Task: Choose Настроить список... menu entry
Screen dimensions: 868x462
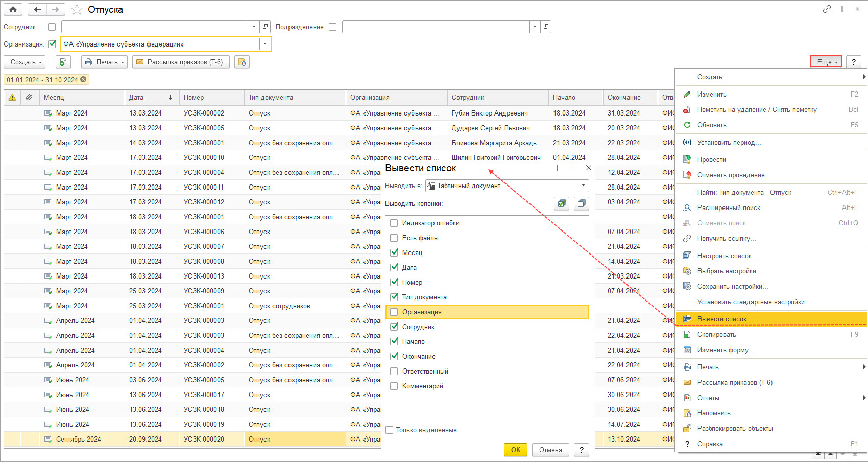Action: click(771, 256)
